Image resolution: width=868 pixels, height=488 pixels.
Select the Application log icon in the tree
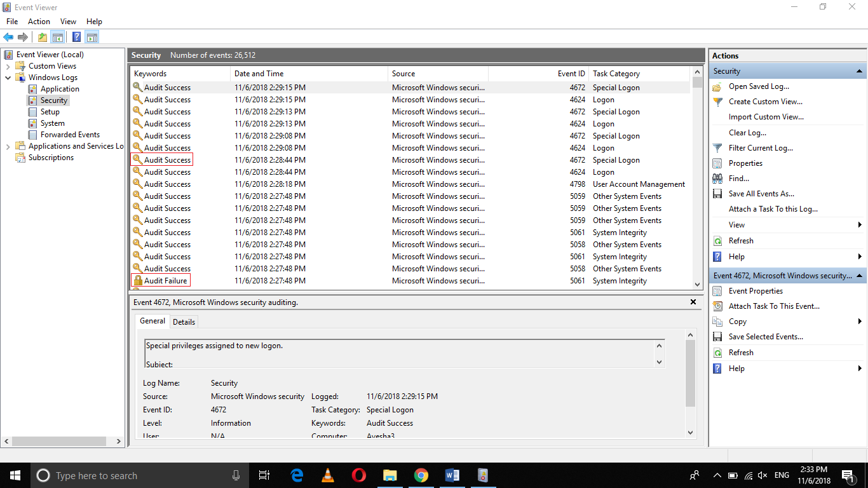click(33, 89)
